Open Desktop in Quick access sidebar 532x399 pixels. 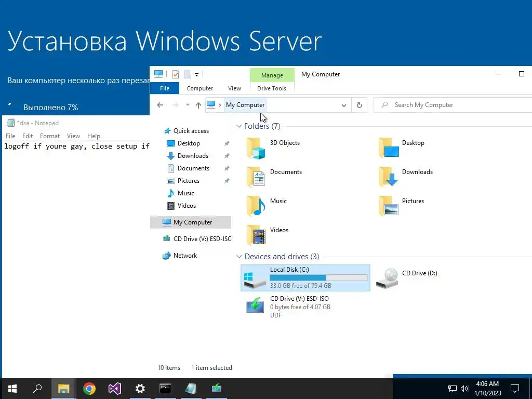click(x=189, y=143)
